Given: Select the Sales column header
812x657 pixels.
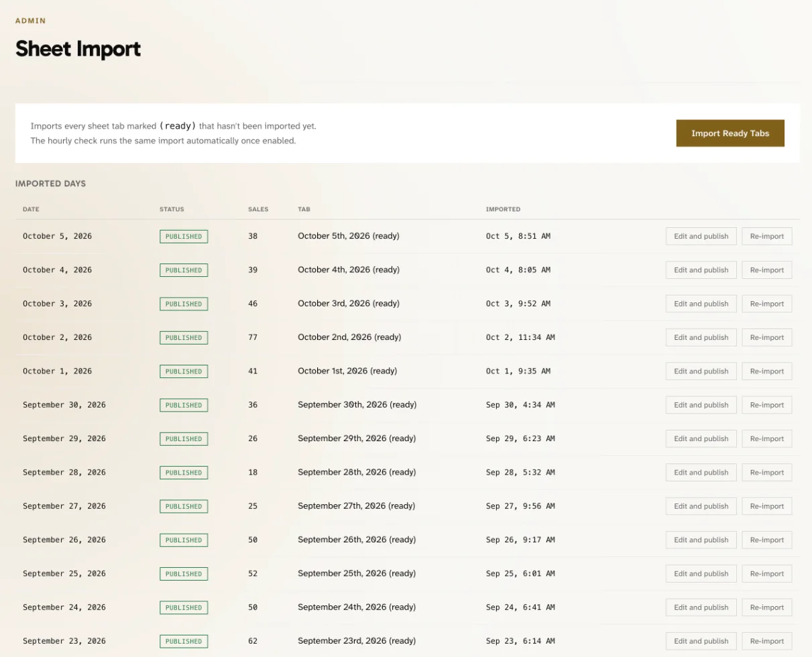Looking at the screenshot, I should [x=258, y=209].
